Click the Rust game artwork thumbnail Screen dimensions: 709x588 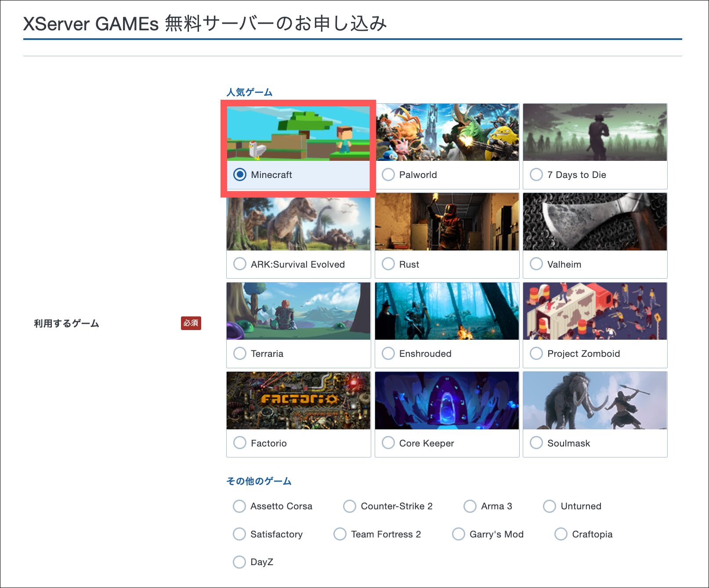[x=447, y=222]
